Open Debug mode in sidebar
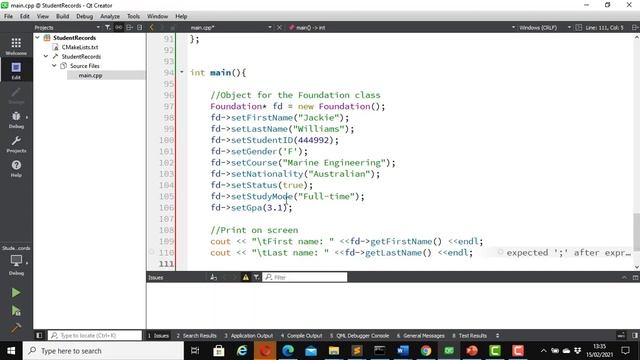This screenshot has width=640, height=360. (x=16, y=119)
